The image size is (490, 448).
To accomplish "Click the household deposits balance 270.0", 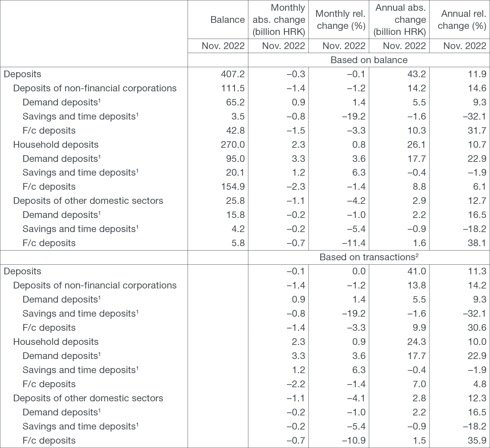I will (233, 145).
